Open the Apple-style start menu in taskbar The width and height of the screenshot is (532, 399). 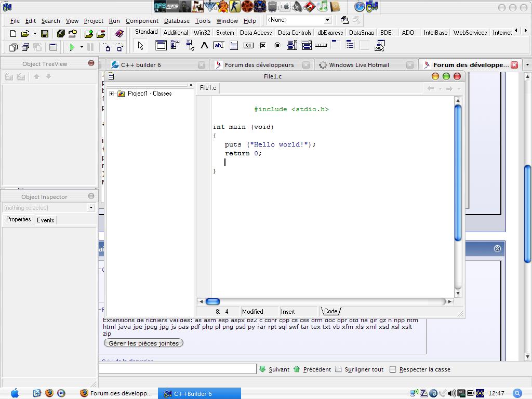(15, 393)
